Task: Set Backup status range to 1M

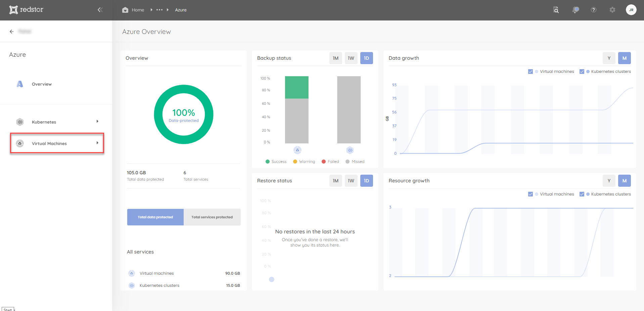Action: point(336,58)
